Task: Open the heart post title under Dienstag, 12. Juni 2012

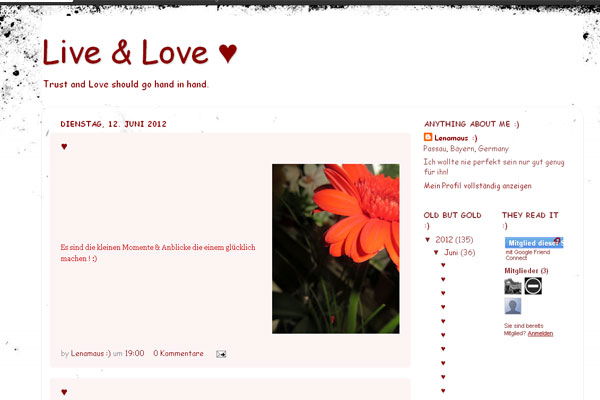Action: tap(64, 147)
